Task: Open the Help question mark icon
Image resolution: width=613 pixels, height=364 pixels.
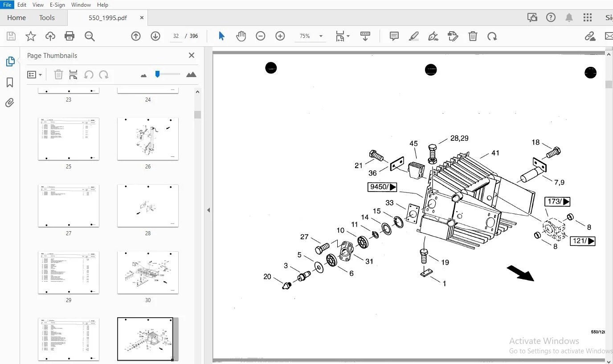Action: click(551, 17)
